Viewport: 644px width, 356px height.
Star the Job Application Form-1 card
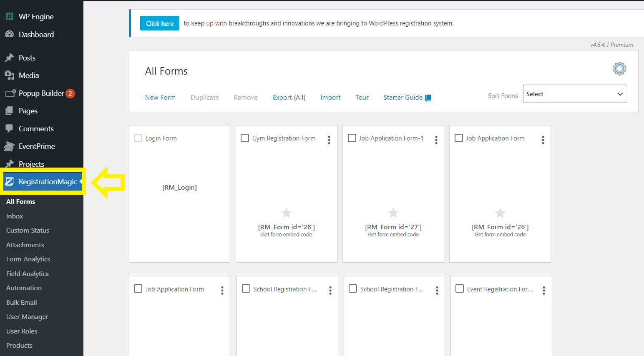click(x=393, y=213)
